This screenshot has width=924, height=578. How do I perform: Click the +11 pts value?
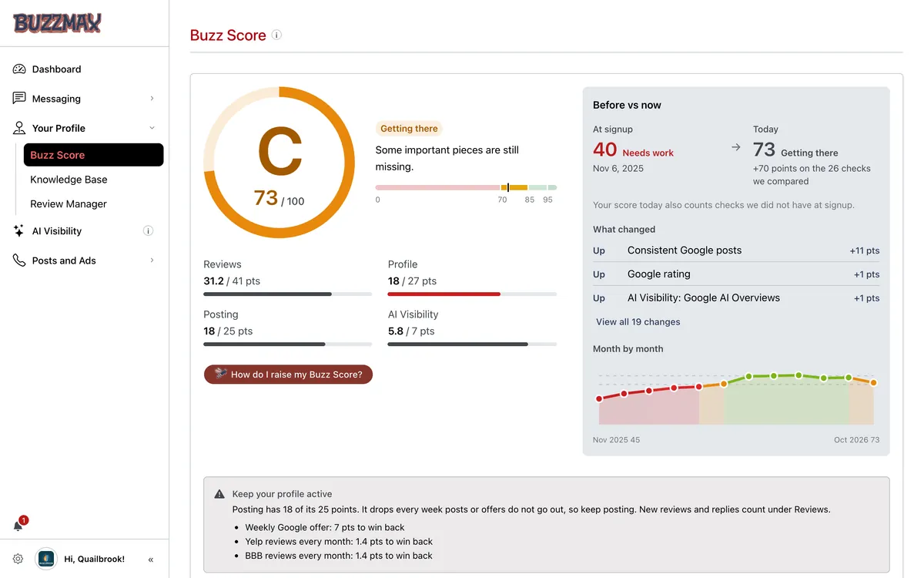865,250
